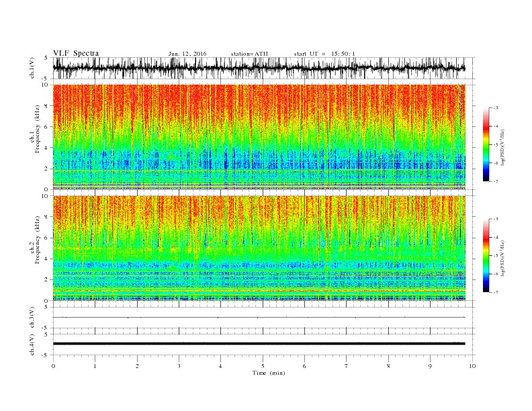
Task: Click the "6" minute tick label
Action: point(304,366)
